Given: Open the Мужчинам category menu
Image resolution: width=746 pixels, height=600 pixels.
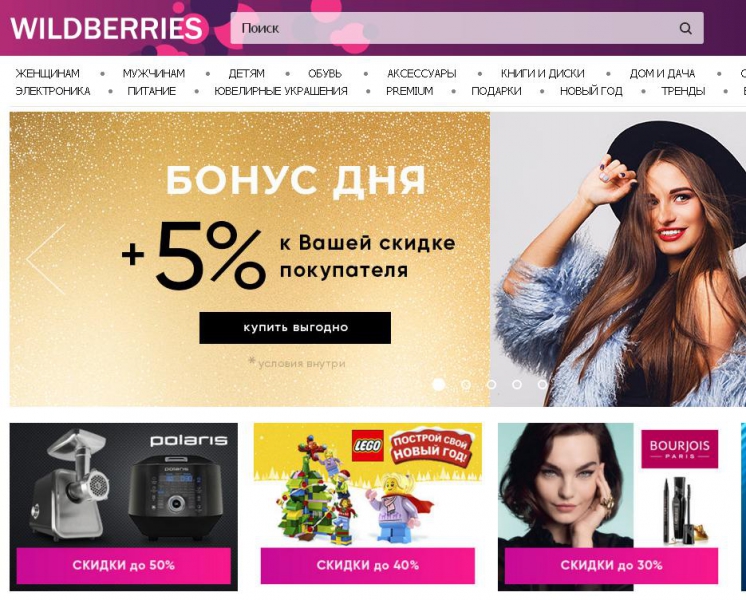Looking at the screenshot, I should [x=154, y=73].
